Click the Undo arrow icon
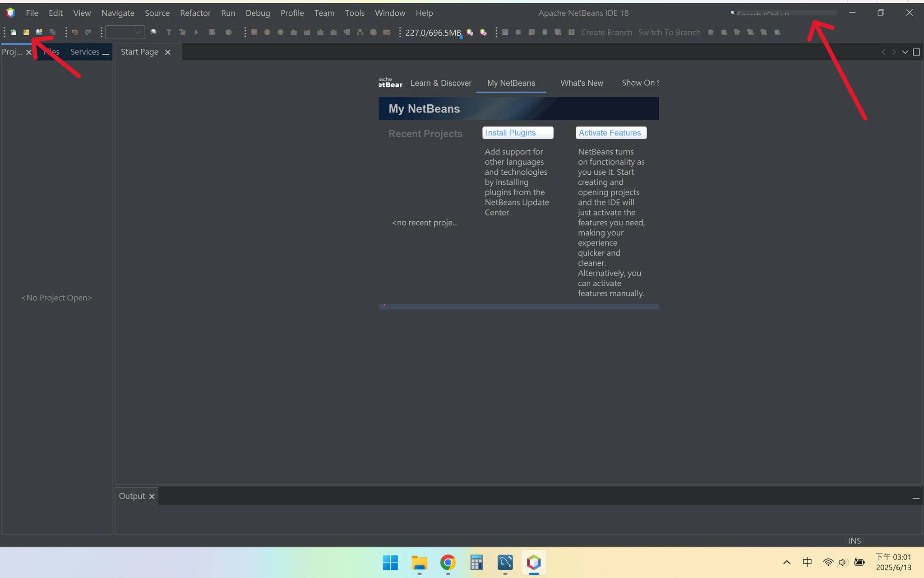Viewport: 924px width, 578px height. tap(75, 33)
